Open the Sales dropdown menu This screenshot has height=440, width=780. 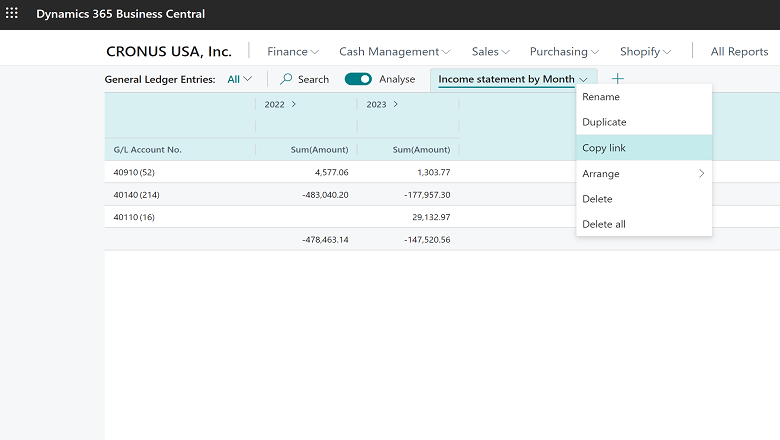click(x=490, y=52)
